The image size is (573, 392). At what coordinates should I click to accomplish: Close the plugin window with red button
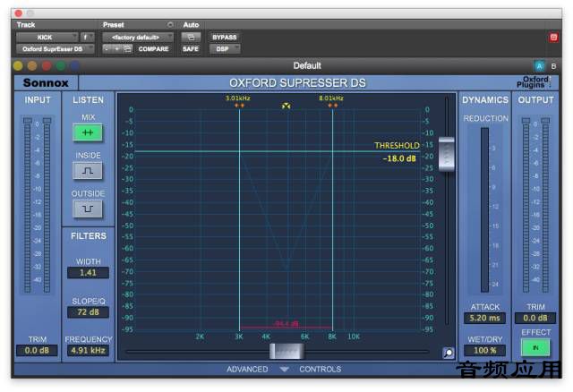click(18, 13)
